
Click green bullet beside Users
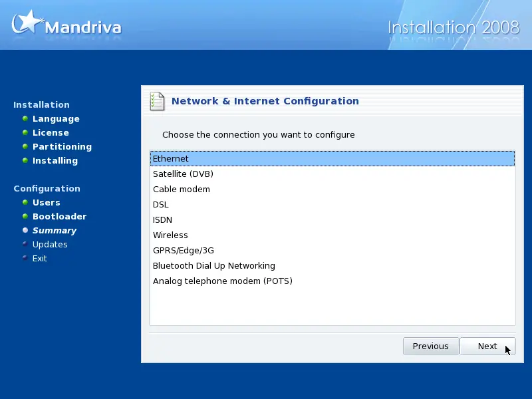click(25, 202)
